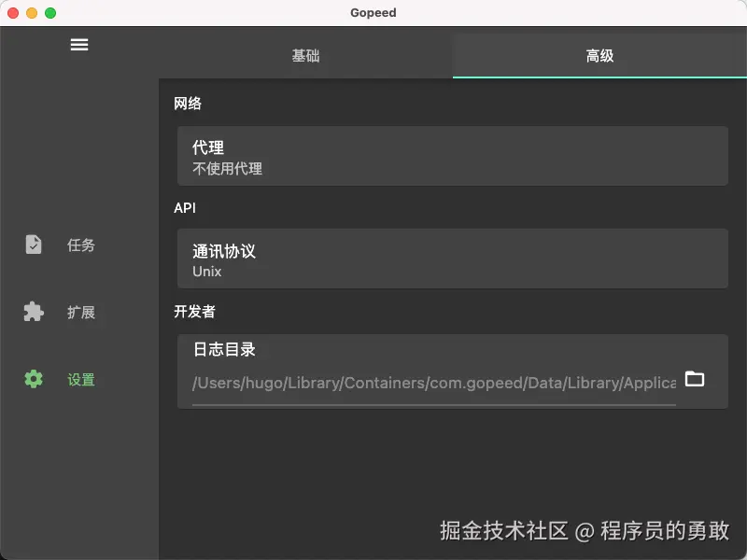
Task: Click the 网络 section header
Action: 190,104
